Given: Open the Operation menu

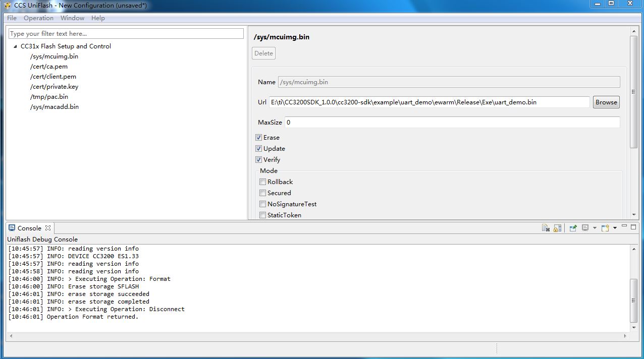Looking at the screenshot, I should [x=38, y=18].
